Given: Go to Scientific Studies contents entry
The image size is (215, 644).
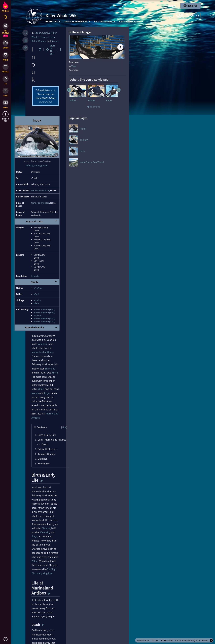Looking at the screenshot, I should (x=47, y=449).
